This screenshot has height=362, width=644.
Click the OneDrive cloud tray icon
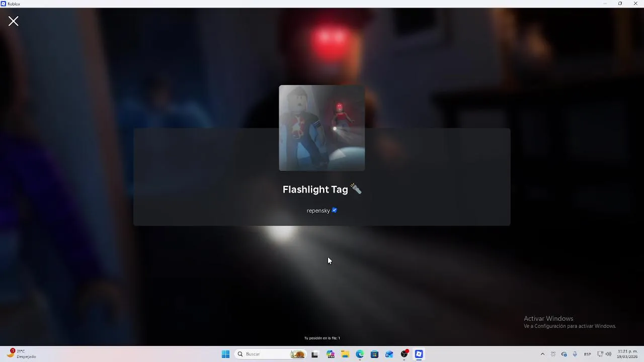[564, 354]
